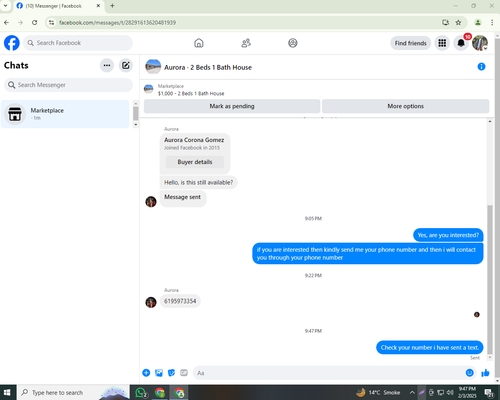The image size is (500, 400).
Task: Open Buyer details for Aurora Corona Gomez
Action: pos(195,162)
